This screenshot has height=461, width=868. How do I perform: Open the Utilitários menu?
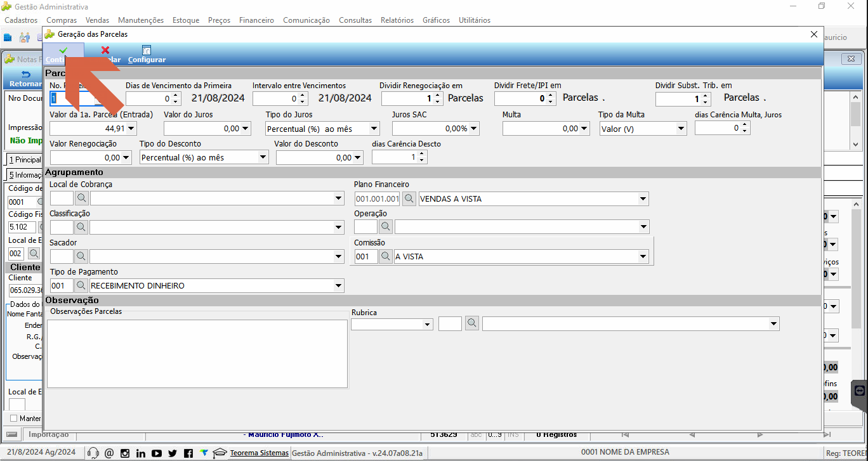pyautogui.click(x=475, y=20)
